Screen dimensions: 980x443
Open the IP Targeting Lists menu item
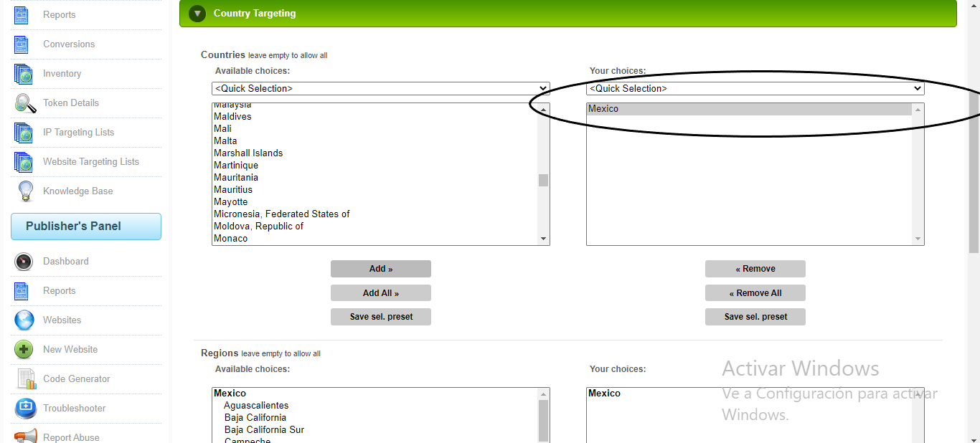click(78, 133)
